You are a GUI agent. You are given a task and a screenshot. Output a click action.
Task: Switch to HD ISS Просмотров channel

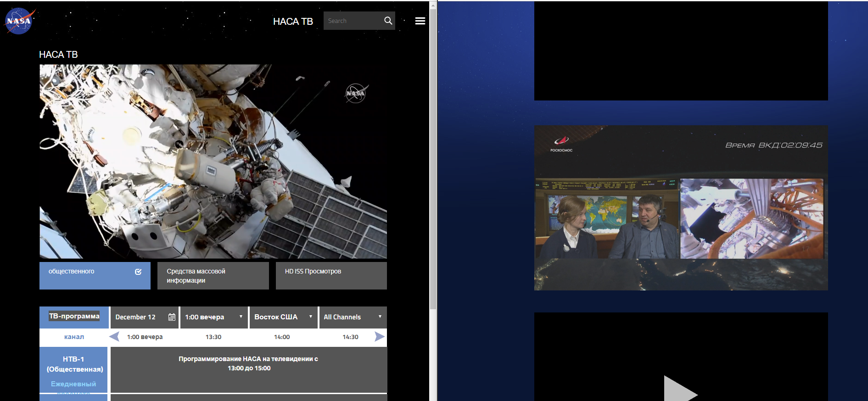(331, 276)
